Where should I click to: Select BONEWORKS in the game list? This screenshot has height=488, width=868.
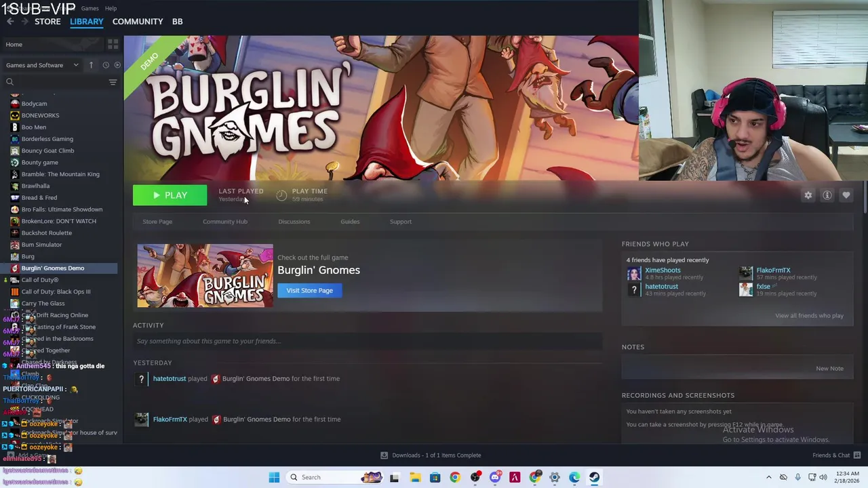pos(40,115)
